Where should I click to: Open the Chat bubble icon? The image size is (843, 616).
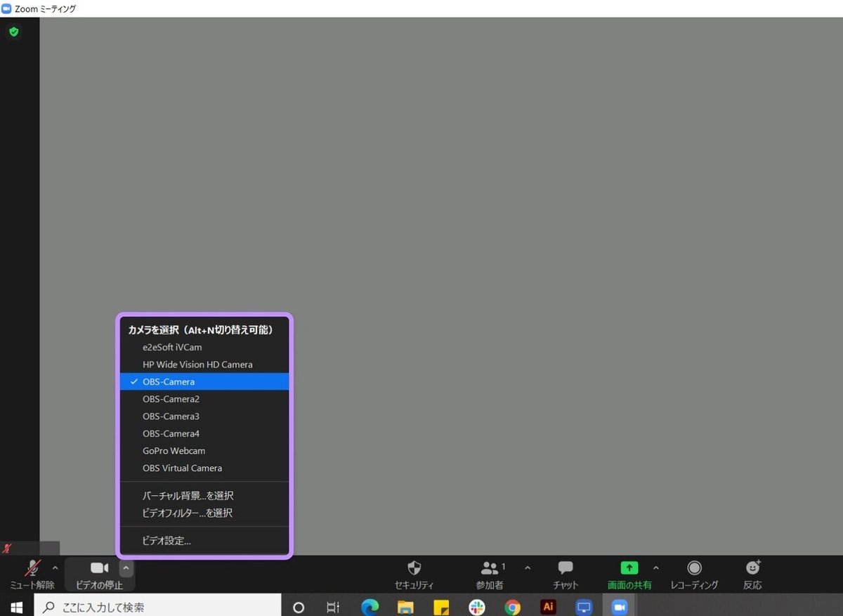coord(566,568)
